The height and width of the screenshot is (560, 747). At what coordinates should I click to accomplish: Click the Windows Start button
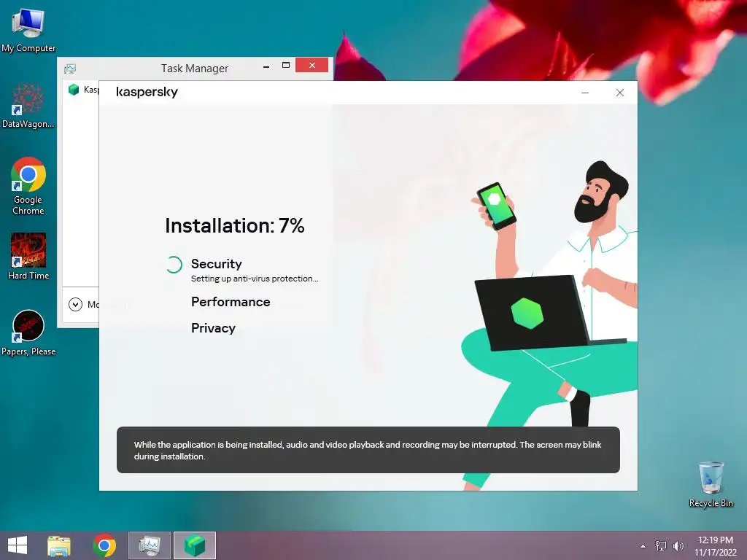click(18, 545)
